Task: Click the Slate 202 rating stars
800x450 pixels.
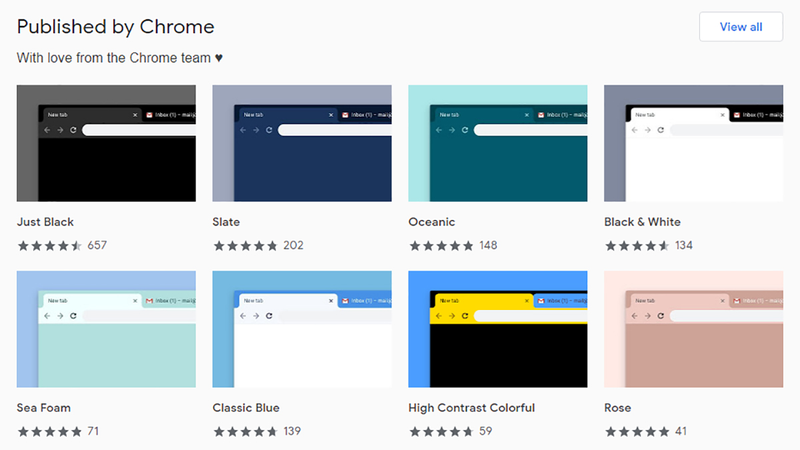Action: [x=245, y=246]
